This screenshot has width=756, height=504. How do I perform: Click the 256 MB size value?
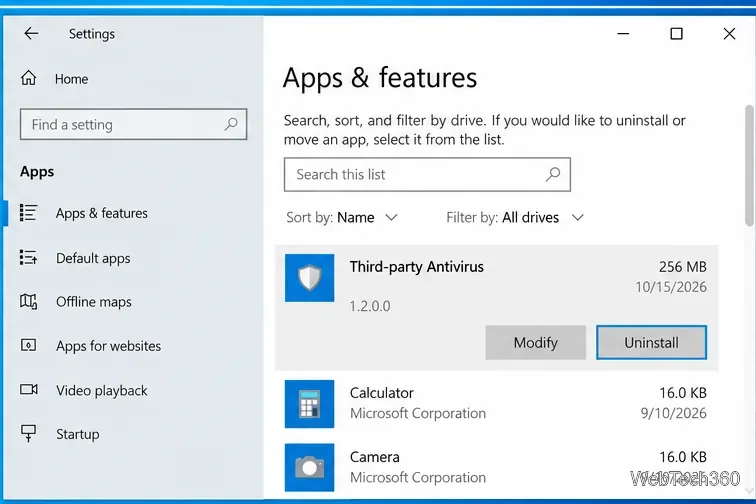(683, 267)
